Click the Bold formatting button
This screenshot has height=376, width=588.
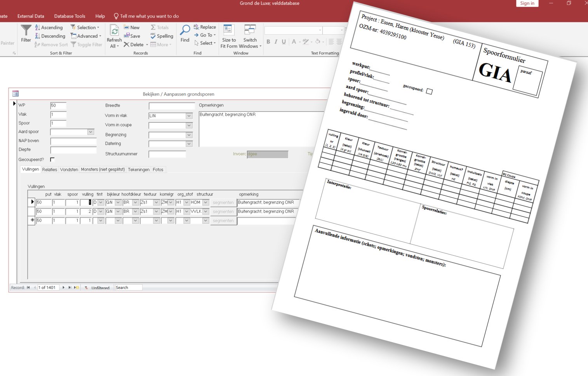point(268,42)
